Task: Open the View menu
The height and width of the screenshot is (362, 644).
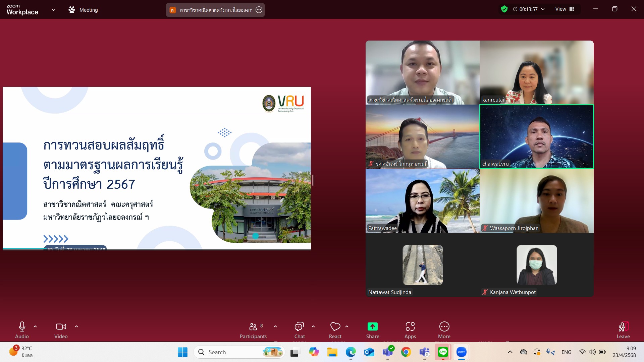Action: [565, 9]
